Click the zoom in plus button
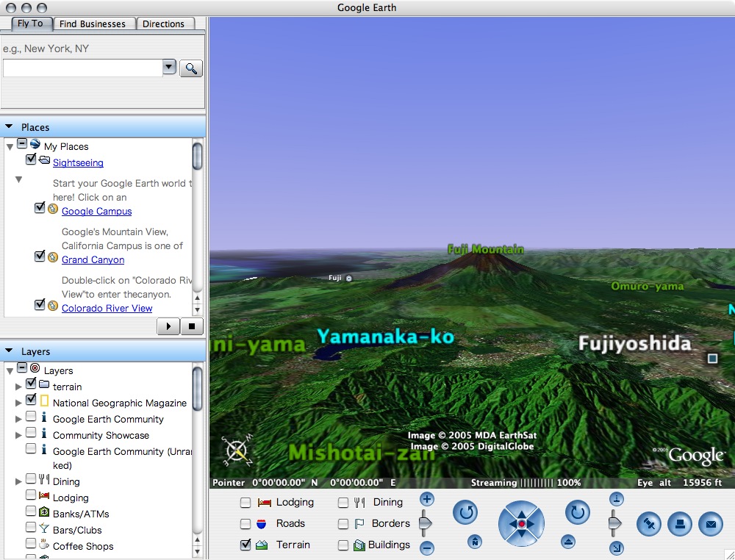The height and width of the screenshot is (560, 735). [426, 499]
